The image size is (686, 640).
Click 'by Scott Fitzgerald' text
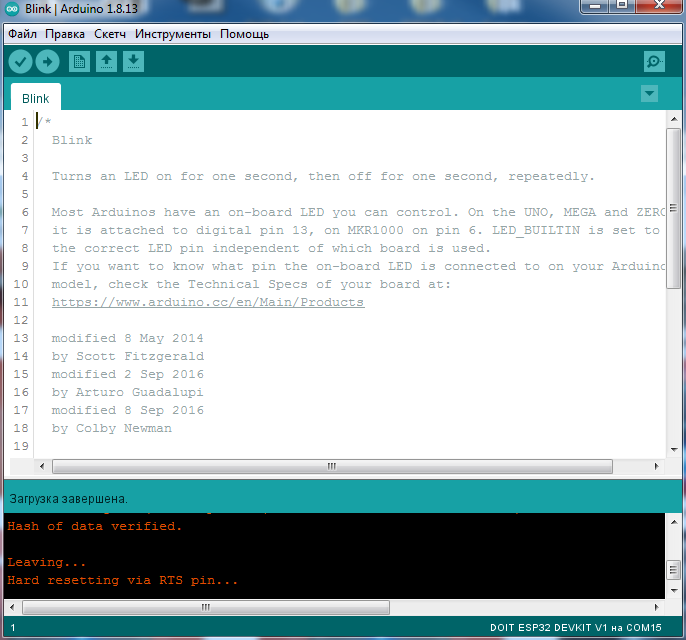click(x=128, y=356)
